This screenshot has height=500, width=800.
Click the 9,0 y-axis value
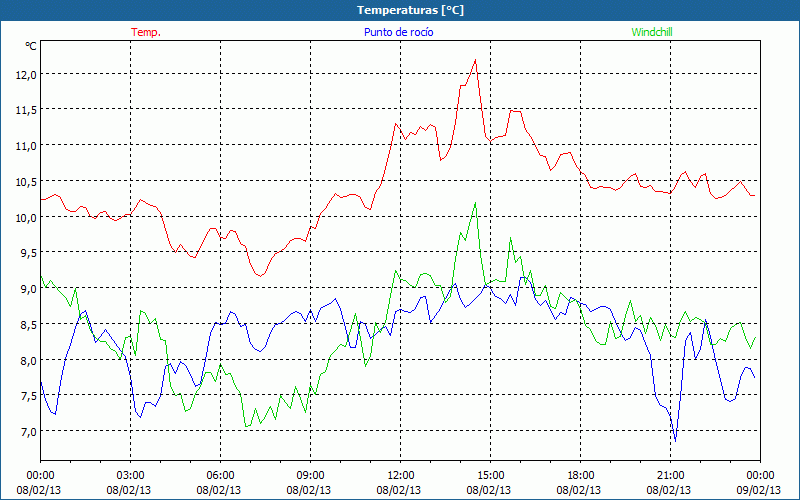[29, 289]
